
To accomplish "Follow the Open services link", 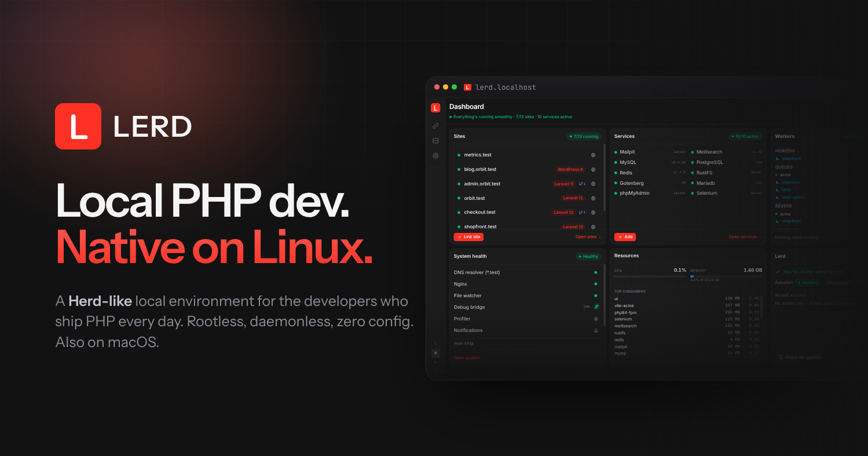I will (x=745, y=237).
